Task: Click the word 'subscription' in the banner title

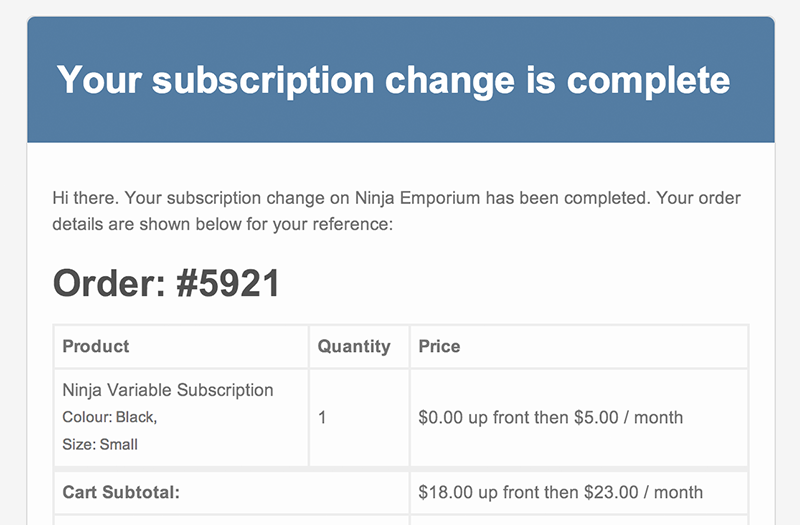Action: coord(263,81)
